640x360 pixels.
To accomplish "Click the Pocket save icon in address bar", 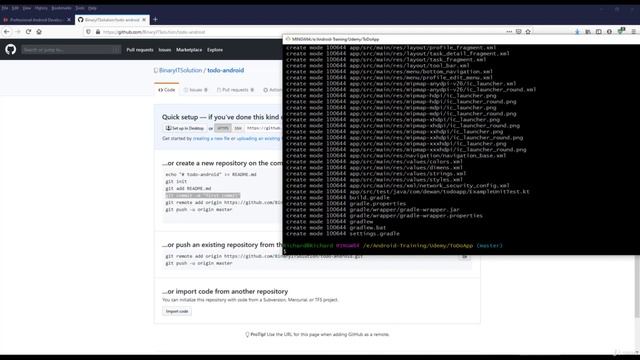I will pos(518,31).
